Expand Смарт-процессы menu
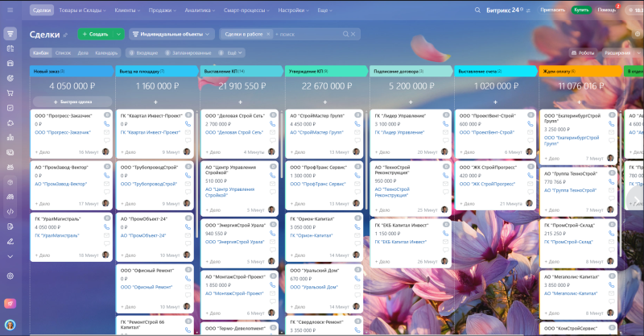This screenshot has height=336, width=644. point(246,10)
